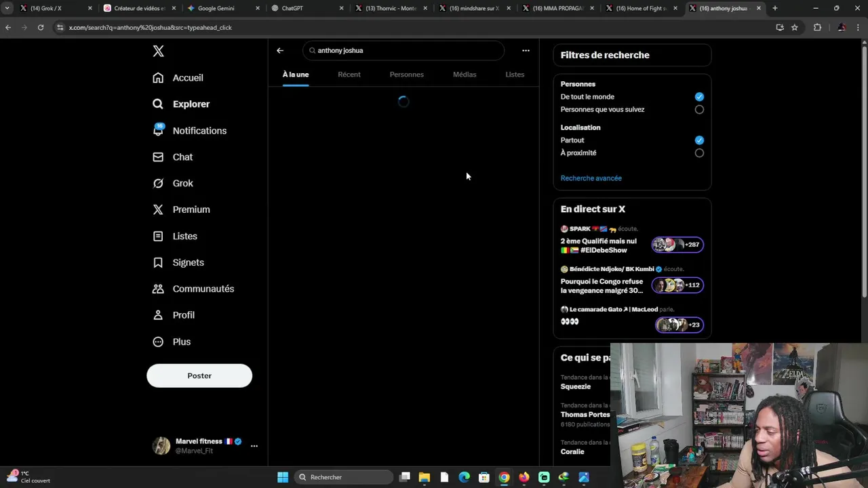Open Recherche avancée link
This screenshot has width=868, height=488.
591,178
